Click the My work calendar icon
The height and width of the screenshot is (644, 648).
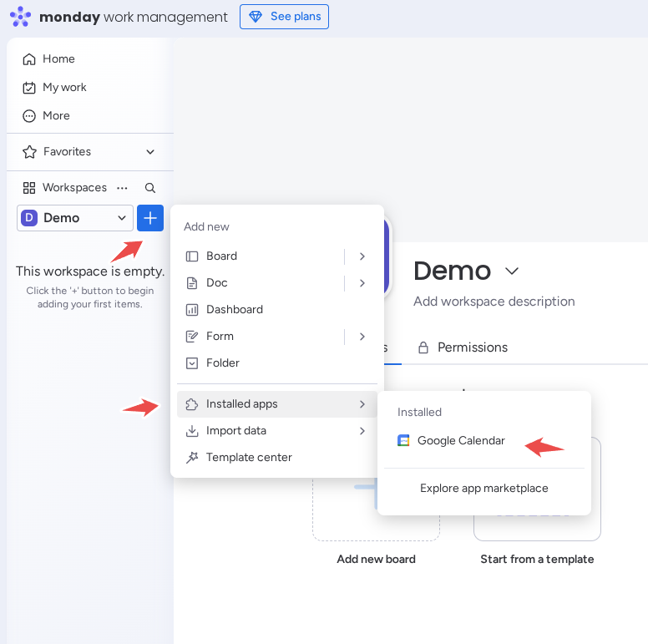29,88
